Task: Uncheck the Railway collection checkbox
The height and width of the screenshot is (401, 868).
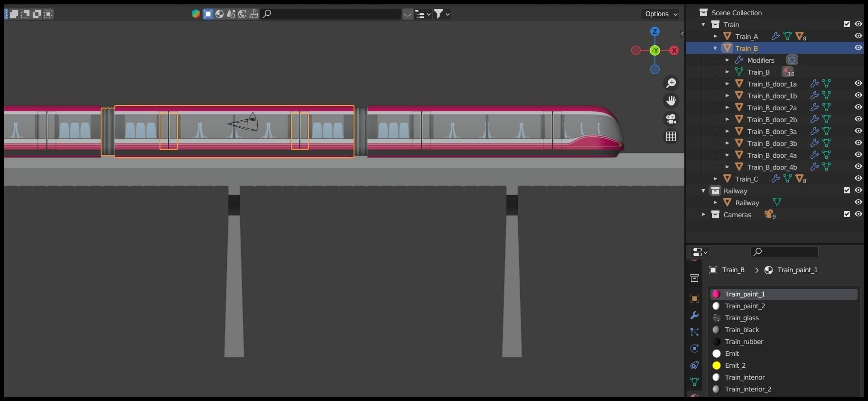Action: (847, 190)
